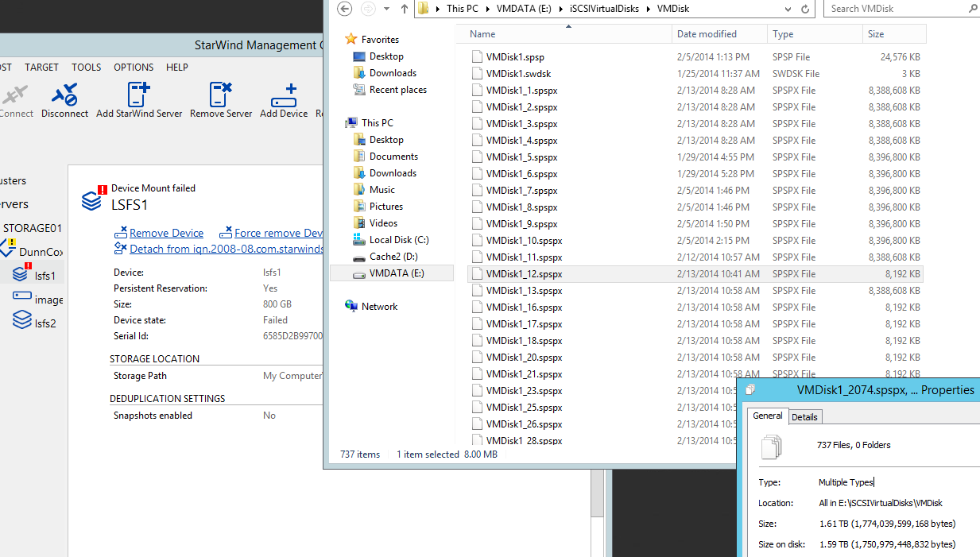The width and height of the screenshot is (980, 557).
Task: Click VMDATA (E:) in address breadcrumb
Action: coord(525,9)
